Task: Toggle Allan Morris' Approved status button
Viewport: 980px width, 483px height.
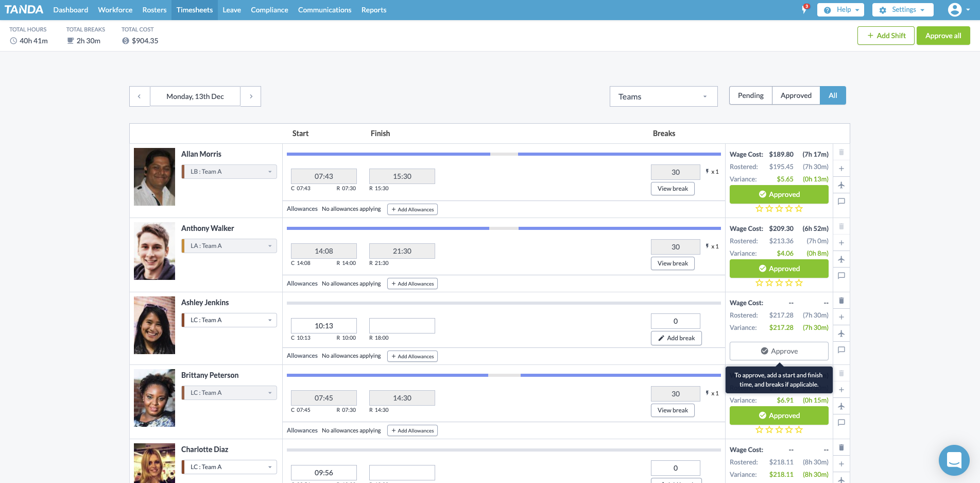Action: click(779, 194)
